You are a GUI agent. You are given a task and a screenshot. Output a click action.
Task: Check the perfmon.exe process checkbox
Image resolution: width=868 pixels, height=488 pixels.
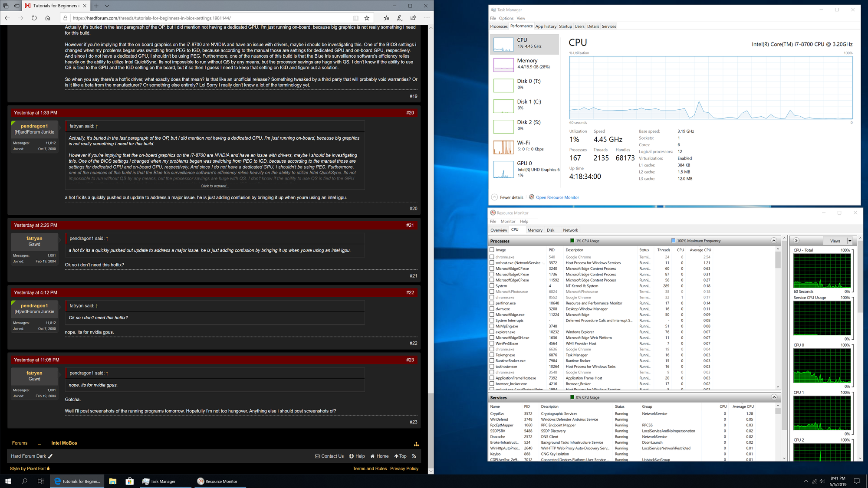(x=492, y=303)
